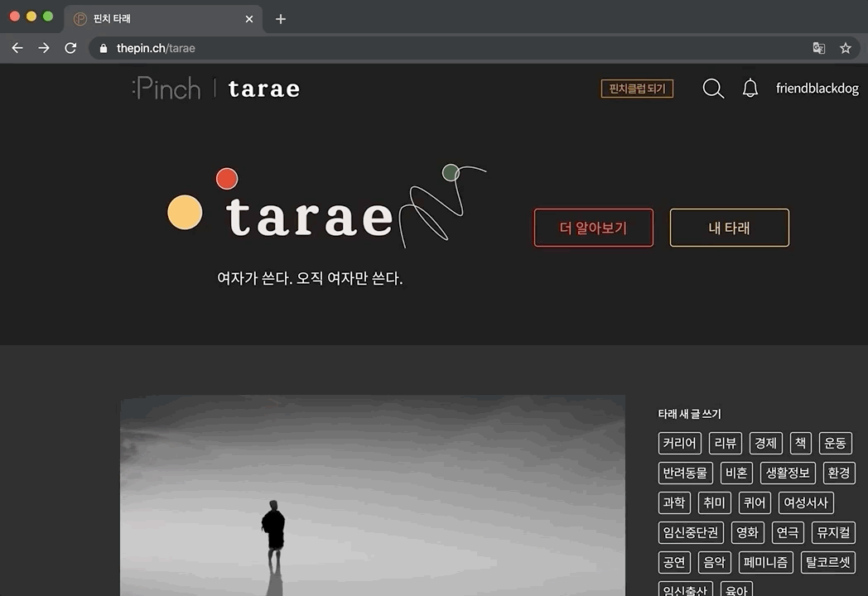Select the 공연 topic tag

[674, 563]
